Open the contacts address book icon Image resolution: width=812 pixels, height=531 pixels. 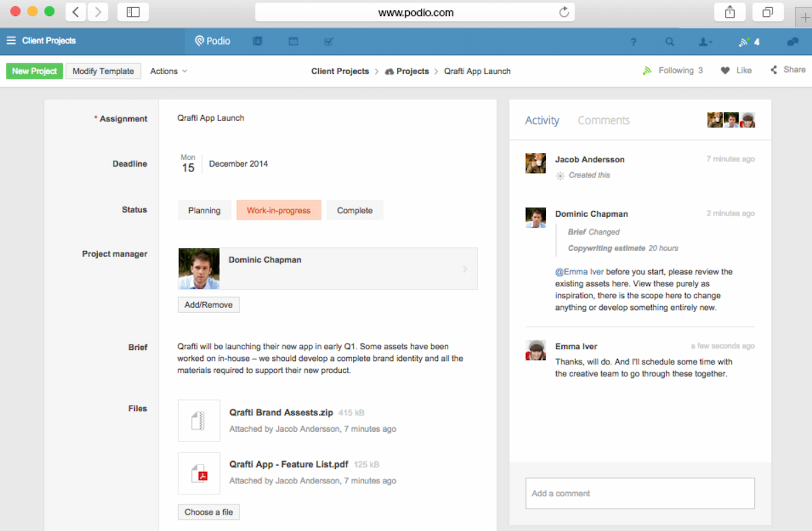258,41
